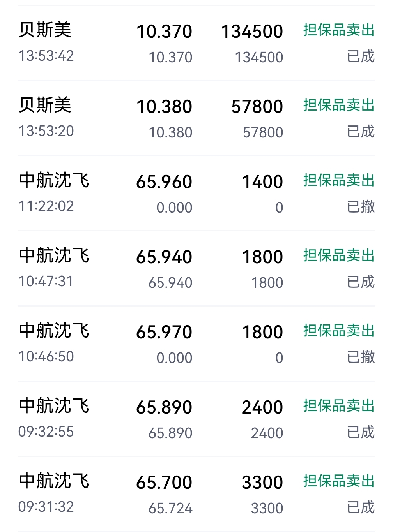
Task: Open the 贝斯美 order at 13:53:42
Action: coord(196,43)
